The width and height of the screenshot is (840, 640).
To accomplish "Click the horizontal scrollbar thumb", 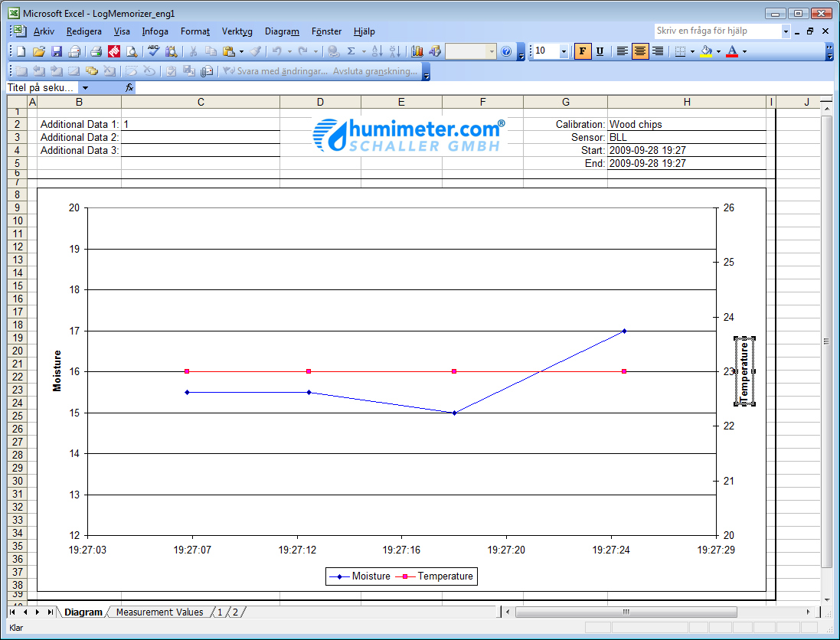I will click(626, 612).
